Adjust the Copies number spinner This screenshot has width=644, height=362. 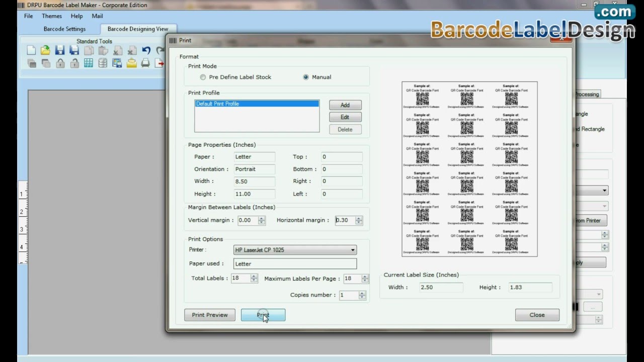tap(362, 295)
